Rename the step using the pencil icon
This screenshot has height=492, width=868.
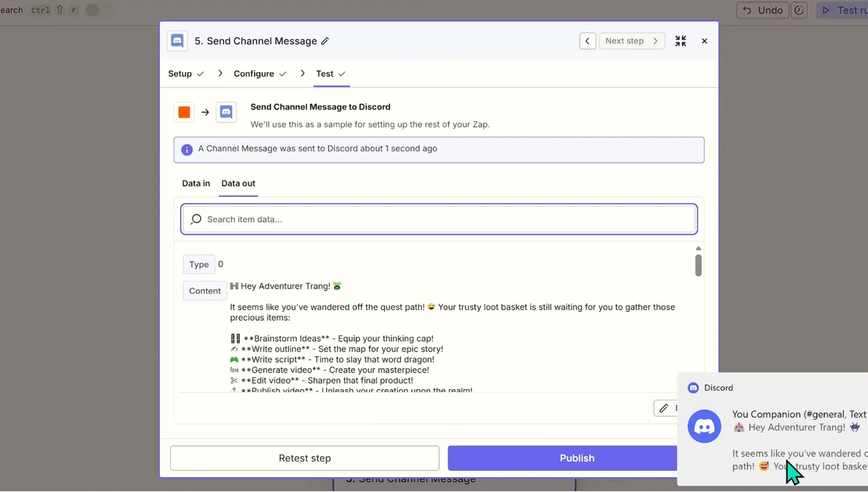pos(325,41)
